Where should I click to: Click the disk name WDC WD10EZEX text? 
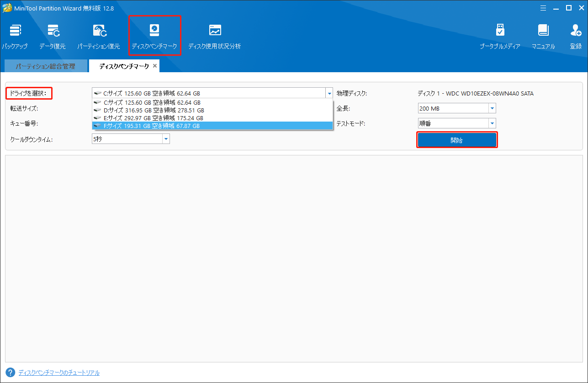(x=476, y=94)
